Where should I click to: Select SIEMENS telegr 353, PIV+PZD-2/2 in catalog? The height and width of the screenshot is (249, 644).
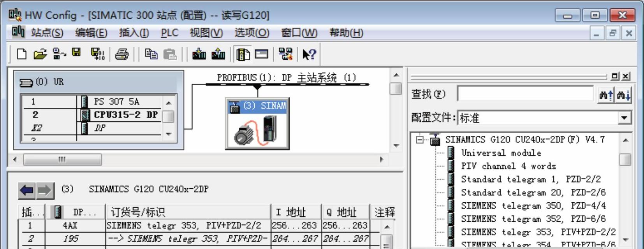(x=538, y=232)
